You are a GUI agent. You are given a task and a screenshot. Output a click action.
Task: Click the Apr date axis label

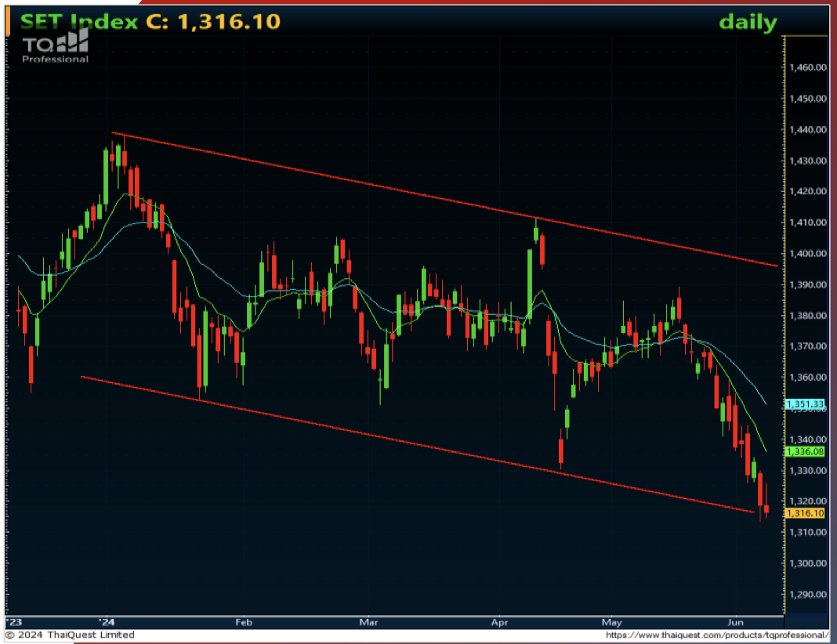[x=499, y=622]
